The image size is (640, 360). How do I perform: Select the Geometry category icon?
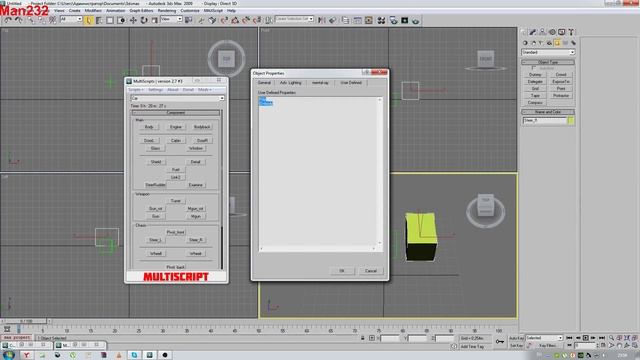[525, 43]
